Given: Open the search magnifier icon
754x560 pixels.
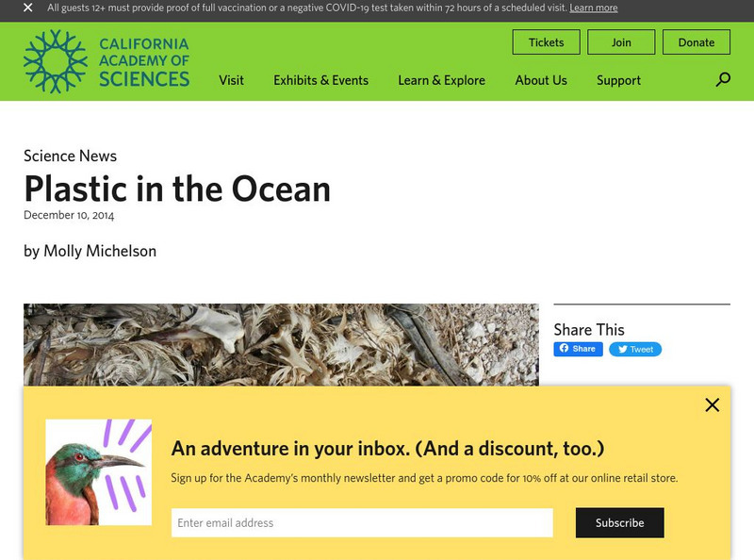Looking at the screenshot, I should click(723, 80).
